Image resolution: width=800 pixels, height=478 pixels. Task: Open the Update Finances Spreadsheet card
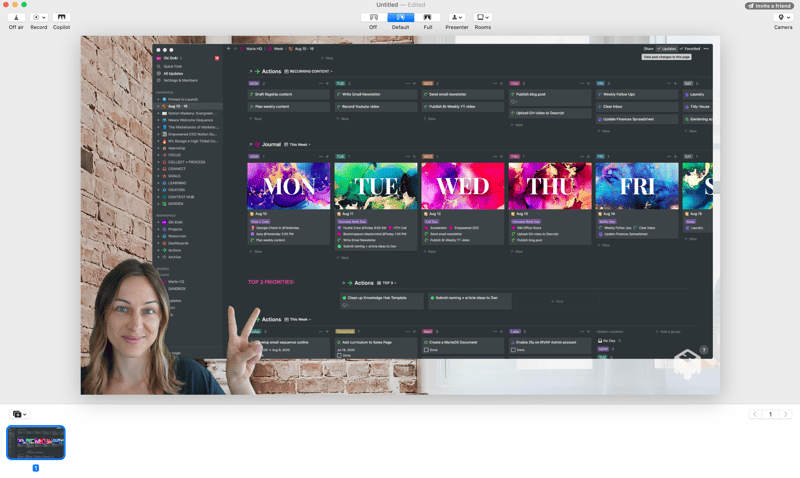coord(637,119)
